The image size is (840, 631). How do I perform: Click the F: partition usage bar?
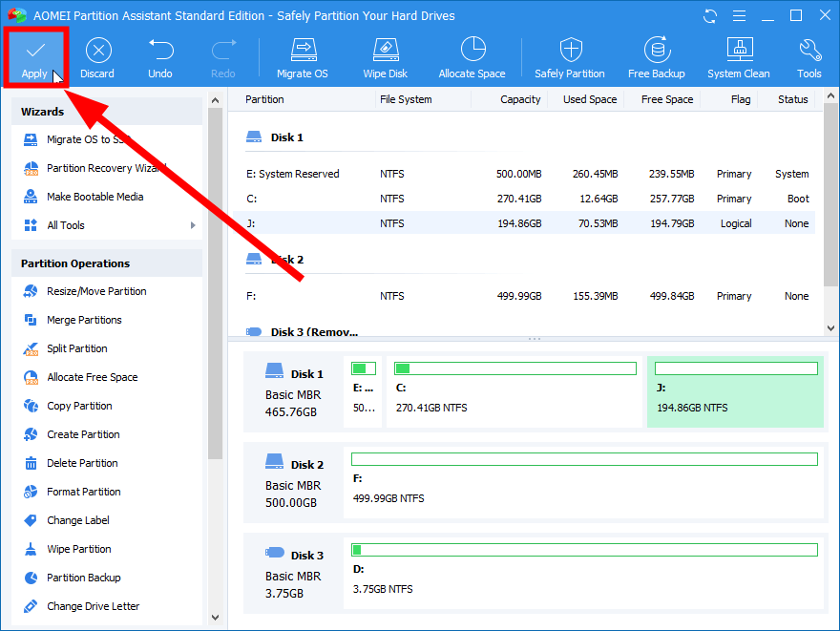(x=584, y=459)
